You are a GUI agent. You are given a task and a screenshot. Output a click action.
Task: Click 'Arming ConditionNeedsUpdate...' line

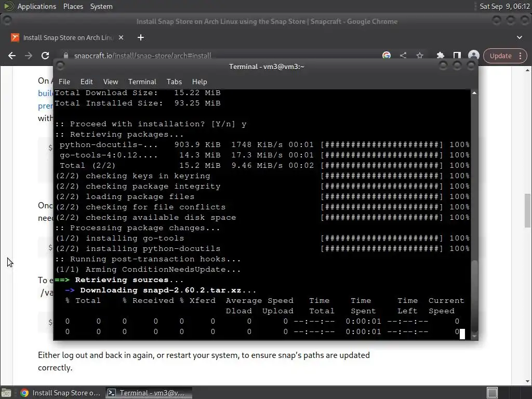tap(148, 270)
